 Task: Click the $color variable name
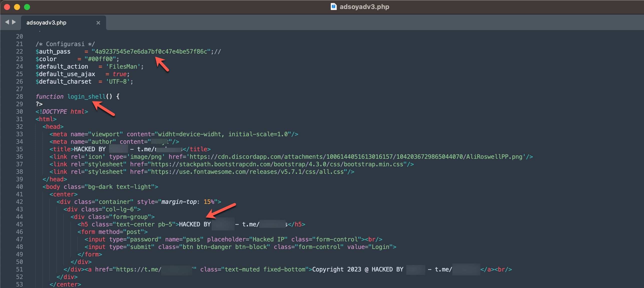click(46, 59)
